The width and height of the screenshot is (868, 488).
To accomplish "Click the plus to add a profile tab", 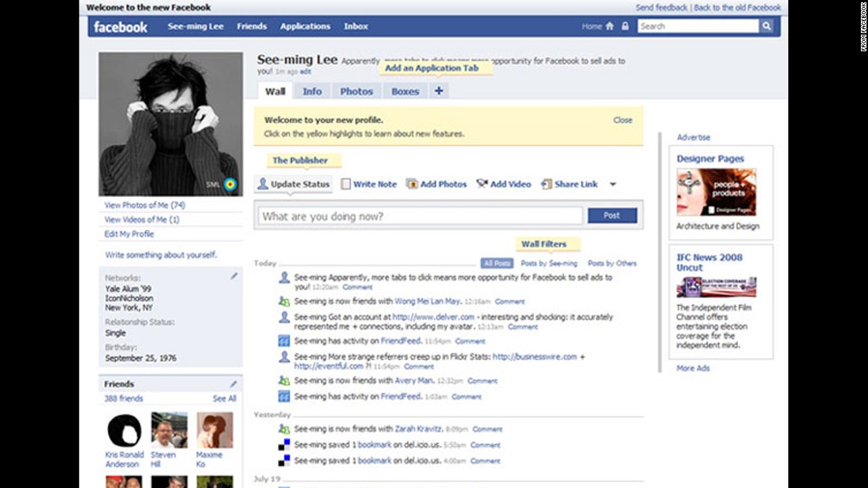I will click(439, 91).
